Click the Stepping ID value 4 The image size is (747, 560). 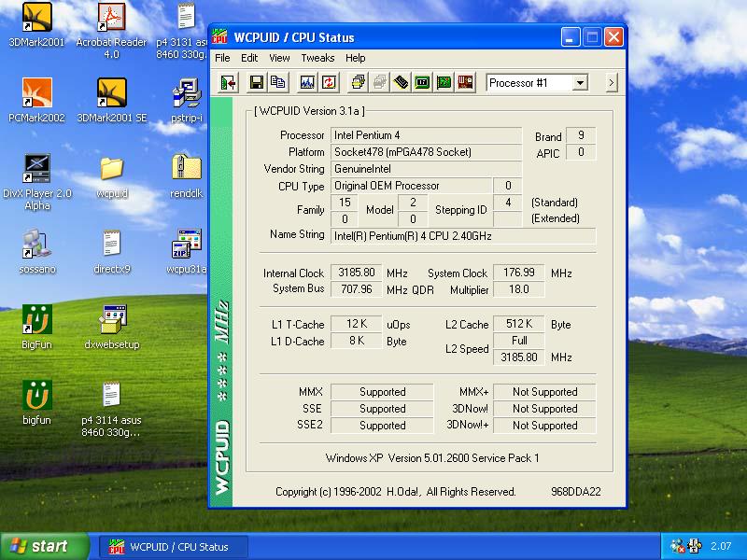click(508, 203)
